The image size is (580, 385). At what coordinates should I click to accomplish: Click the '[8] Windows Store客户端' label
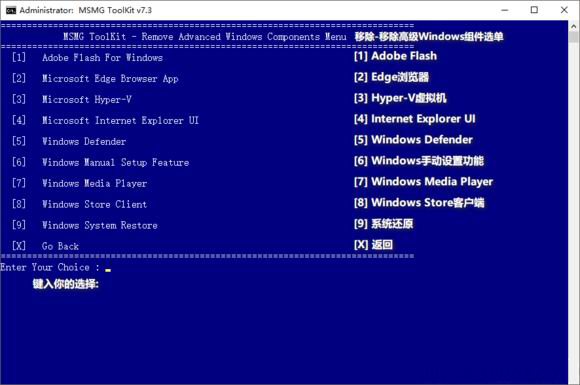(419, 203)
